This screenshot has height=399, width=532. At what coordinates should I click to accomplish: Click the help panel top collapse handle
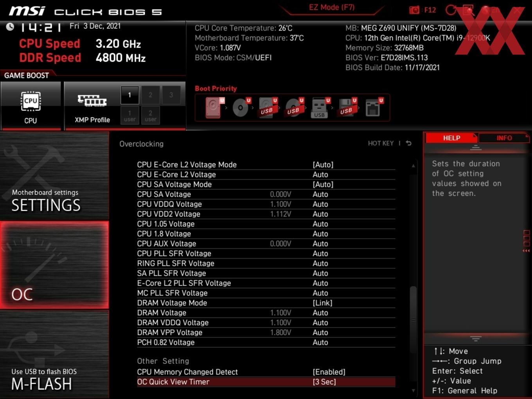[476, 147]
